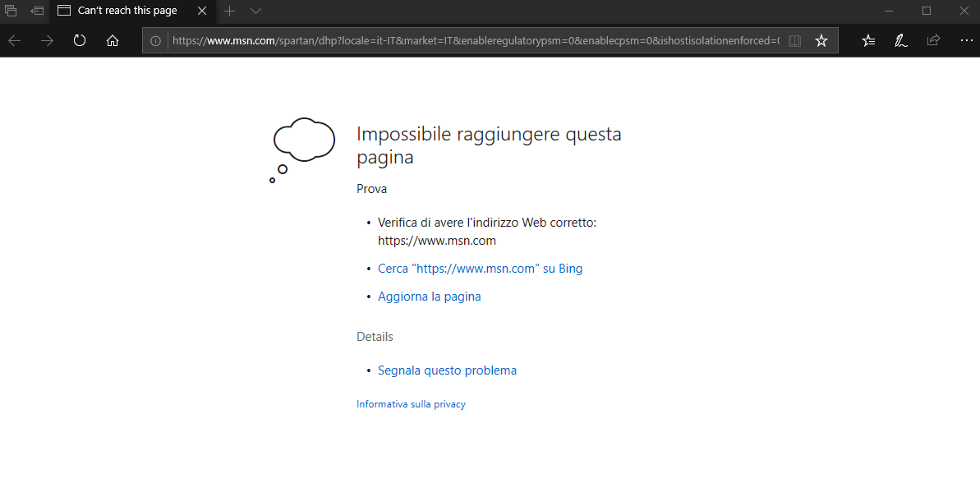
Task: Click "Segnala questo problema" link
Action: (x=447, y=370)
